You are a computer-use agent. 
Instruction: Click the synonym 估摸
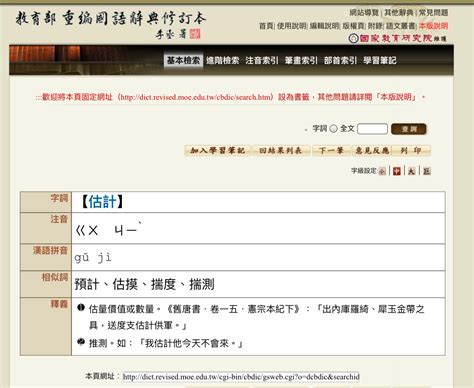click(x=125, y=284)
